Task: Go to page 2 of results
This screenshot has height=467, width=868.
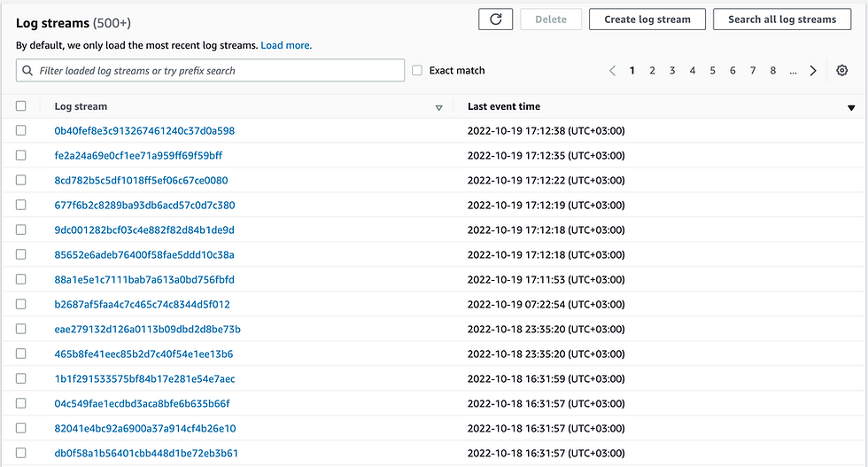Action: coord(652,71)
